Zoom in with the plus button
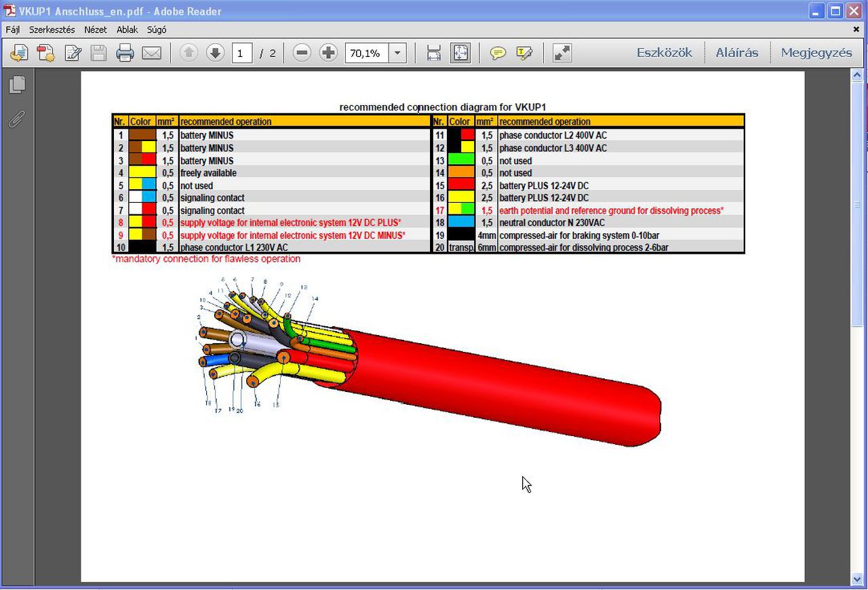This screenshot has width=868, height=590. click(328, 53)
